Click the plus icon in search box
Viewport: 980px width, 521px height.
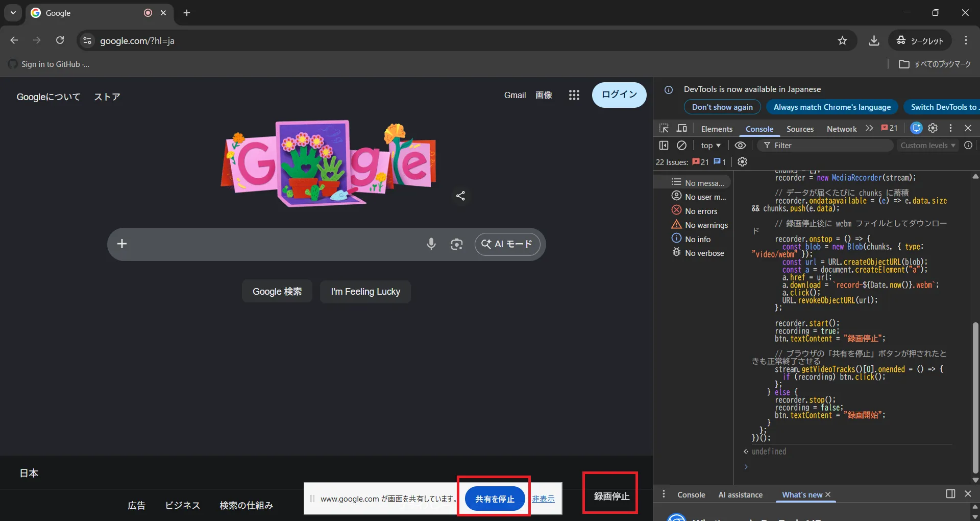click(122, 244)
